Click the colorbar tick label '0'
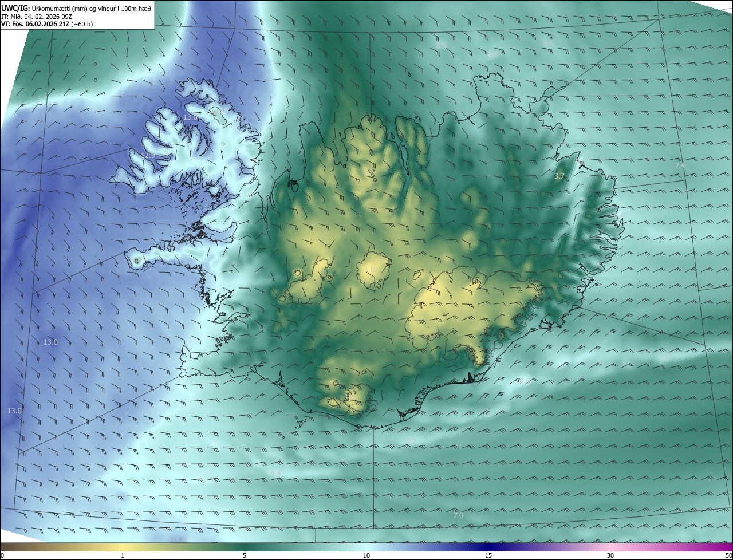The width and height of the screenshot is (733, 560). (2, 555)
